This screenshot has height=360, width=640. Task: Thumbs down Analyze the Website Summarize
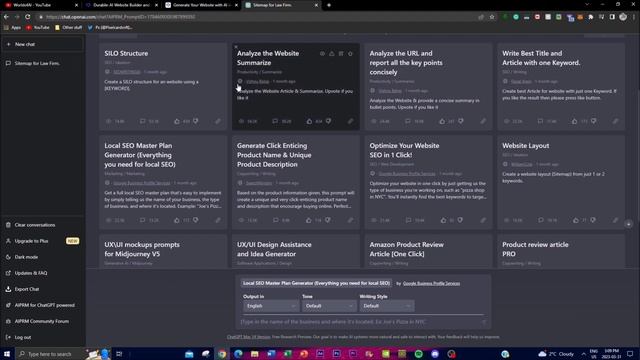tap(329, 121)
